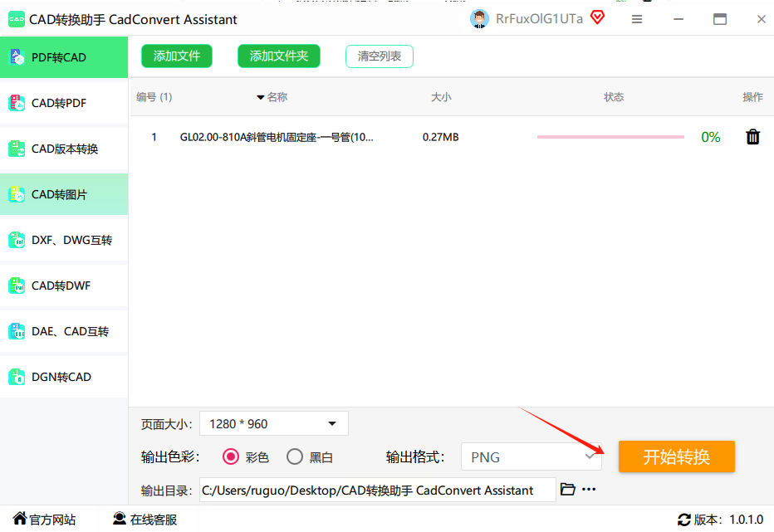Click the 清空列表 button
Image resolution: width=774 pixels, height=532 pixels.
[379, 56]
